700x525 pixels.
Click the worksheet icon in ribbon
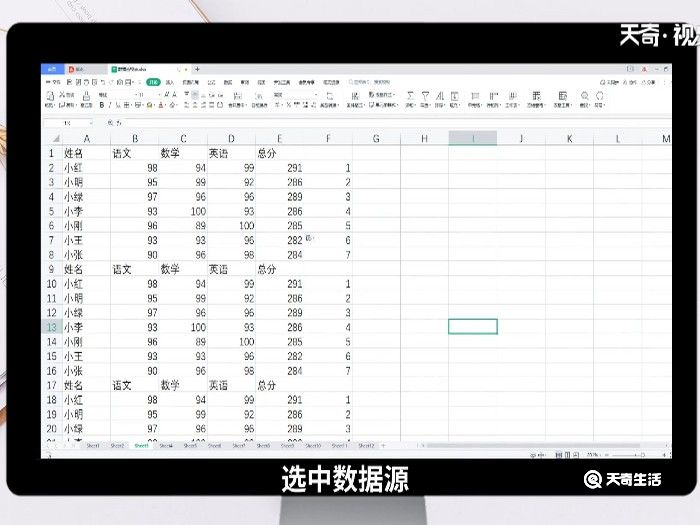[x=512, y=96]
